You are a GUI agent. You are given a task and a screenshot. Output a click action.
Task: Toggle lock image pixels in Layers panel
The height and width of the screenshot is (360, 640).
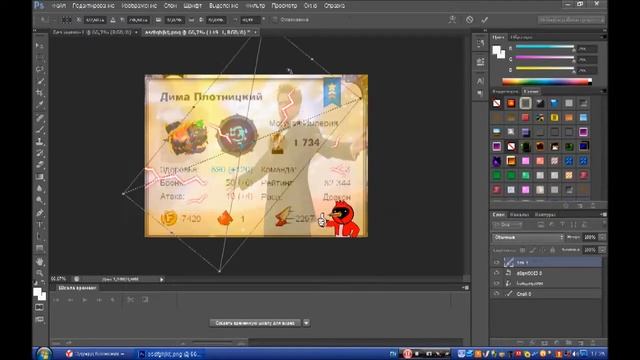[532, 250]
